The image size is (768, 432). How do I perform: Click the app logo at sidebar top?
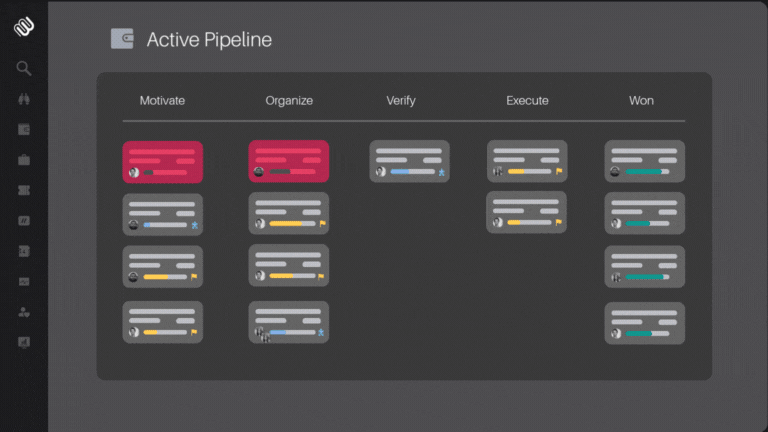pyautogui.click(x=24, y=27)
